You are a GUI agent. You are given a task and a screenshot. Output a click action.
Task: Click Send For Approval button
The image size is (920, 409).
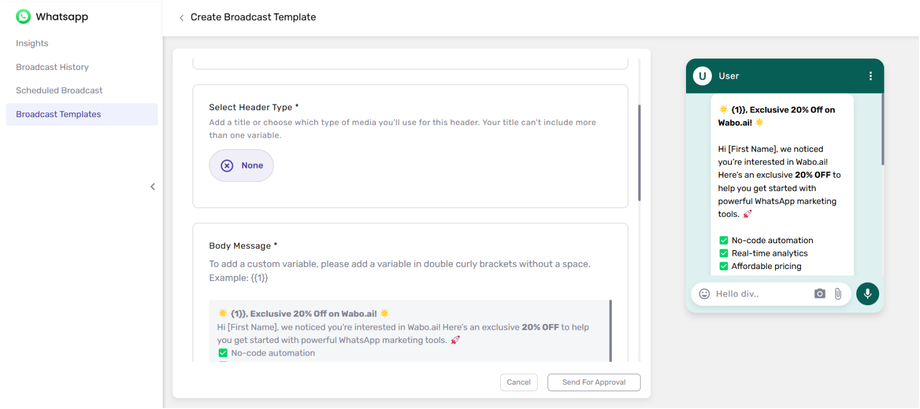[593, 382]
